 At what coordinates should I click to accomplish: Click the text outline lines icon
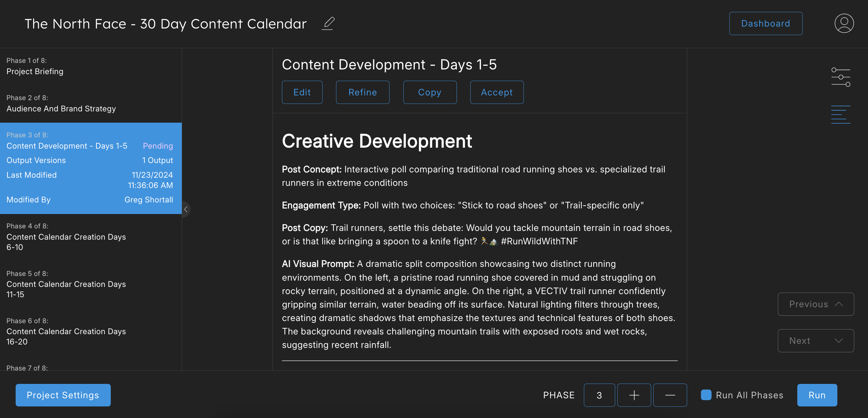[x=840, y=115]
